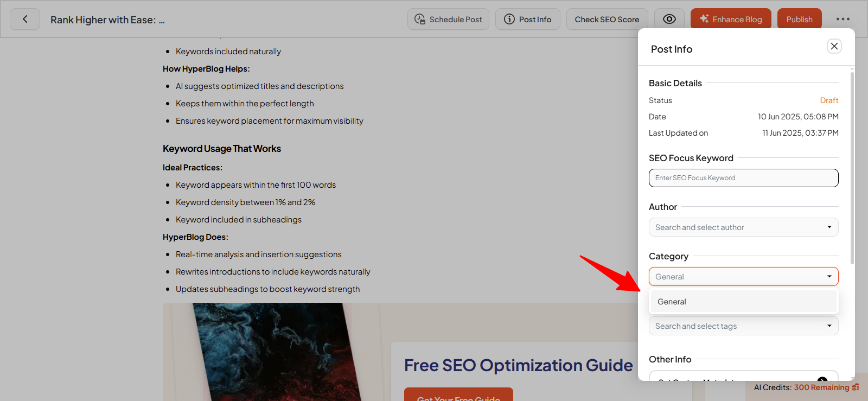Screen dimensions: 868x401
Task: Click the Enhance Blog button
Action: tap(731, 19)
